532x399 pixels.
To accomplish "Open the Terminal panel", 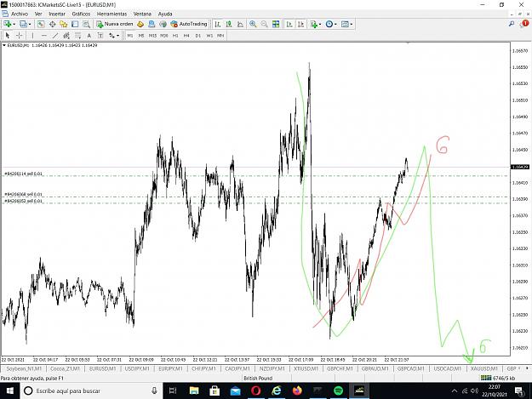I will click(x=75, y=24).
